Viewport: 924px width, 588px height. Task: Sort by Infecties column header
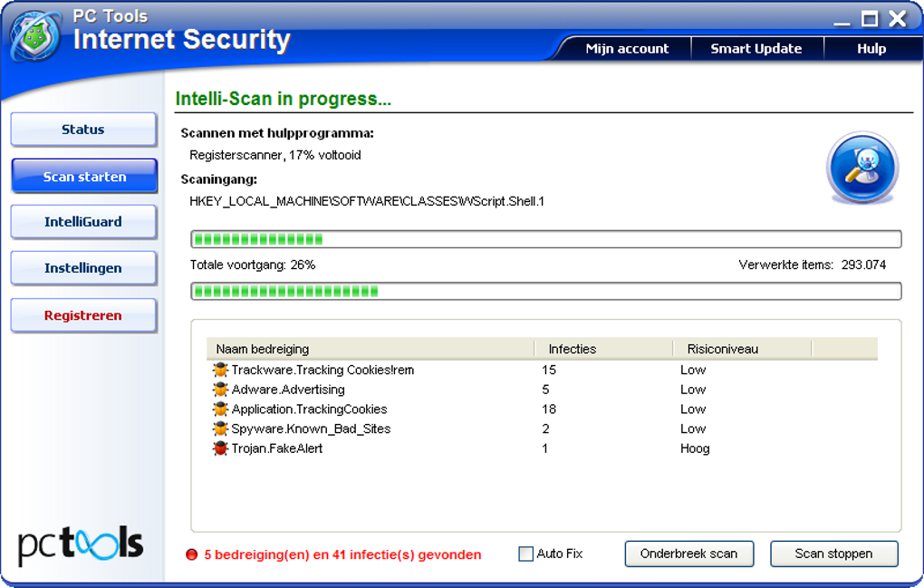pos(603,349)
